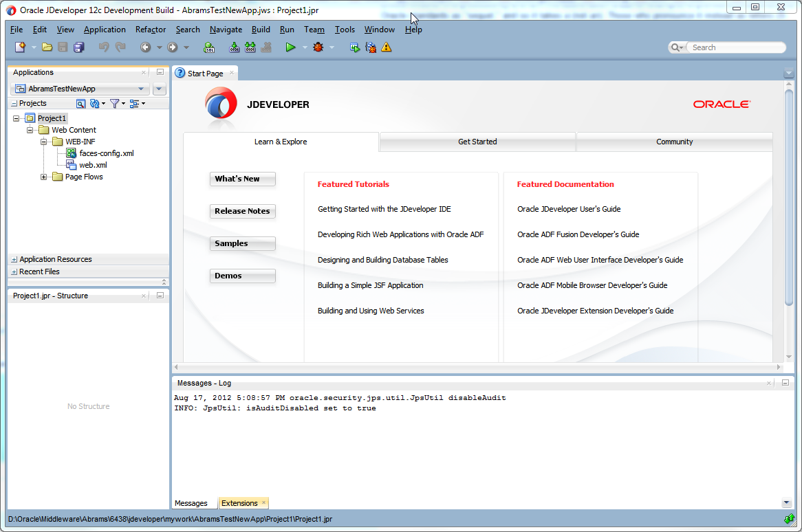Click the Release Notes button

click(242, 211)
